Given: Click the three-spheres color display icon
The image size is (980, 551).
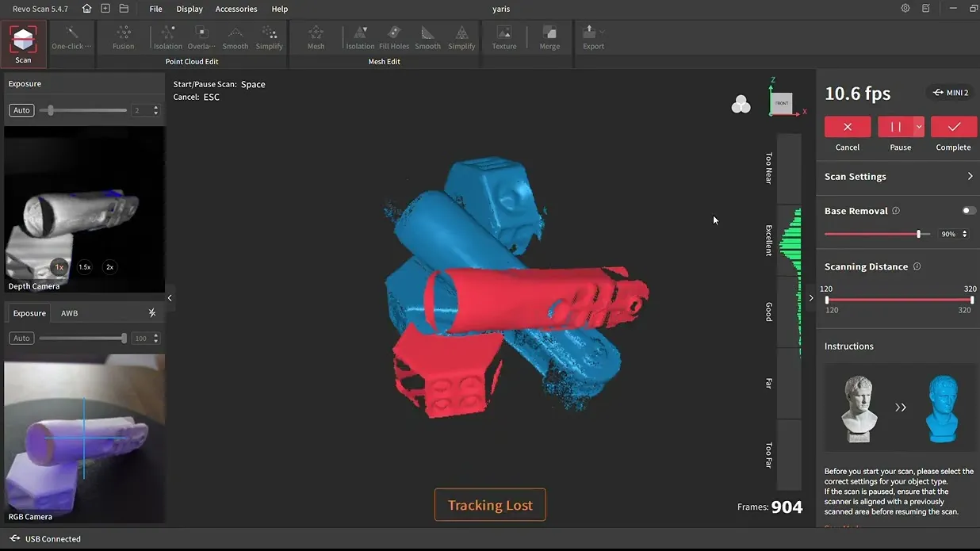Looking at the screenshot, I should click(741, 105).
